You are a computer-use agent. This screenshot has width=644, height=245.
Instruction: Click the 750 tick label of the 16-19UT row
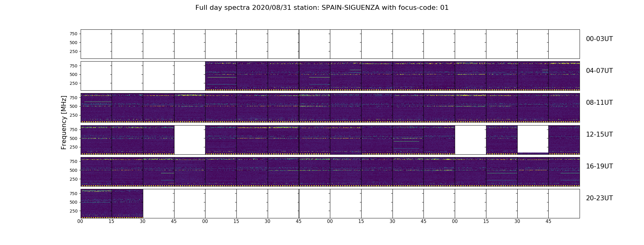(74, 161)
